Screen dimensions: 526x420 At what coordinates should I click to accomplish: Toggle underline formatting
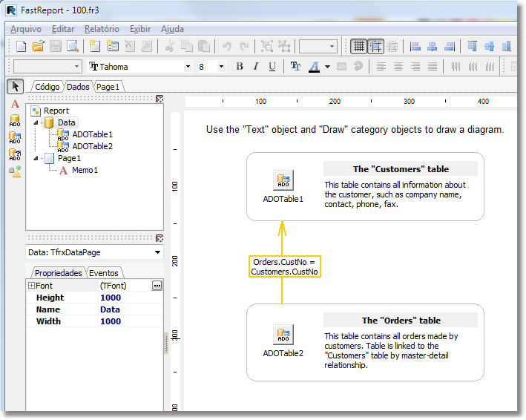272,67
